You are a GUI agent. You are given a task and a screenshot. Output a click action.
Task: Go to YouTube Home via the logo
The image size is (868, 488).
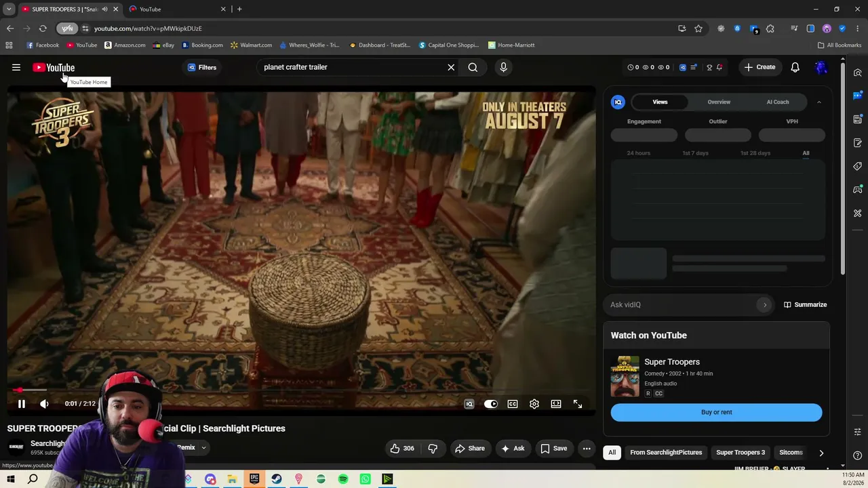[x=54, y=67]
